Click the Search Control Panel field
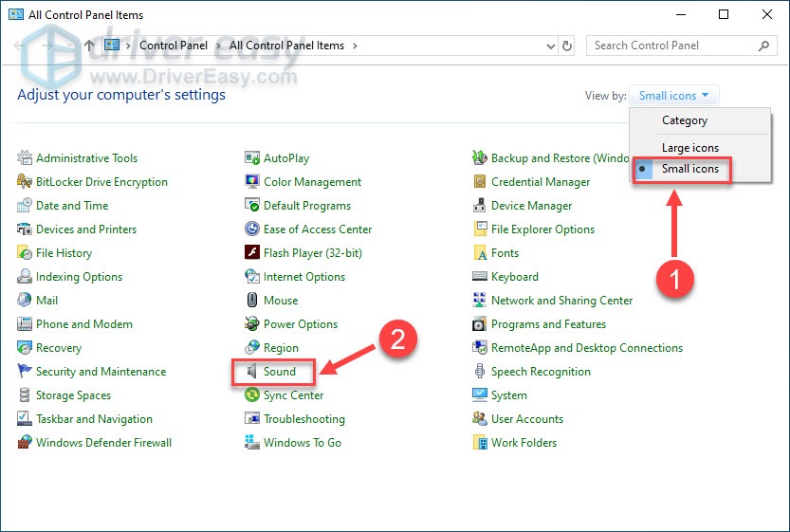790x532 pixels. tap(673, 46)
